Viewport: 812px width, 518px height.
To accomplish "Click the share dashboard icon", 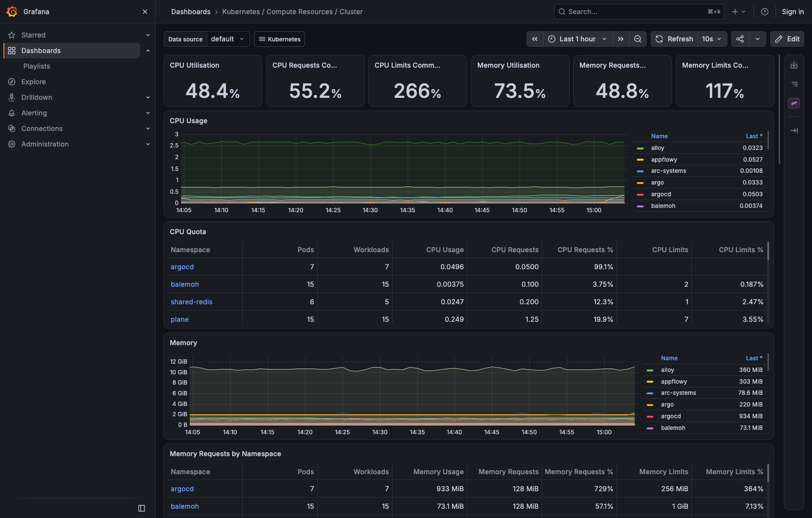I will pos(740,39).
